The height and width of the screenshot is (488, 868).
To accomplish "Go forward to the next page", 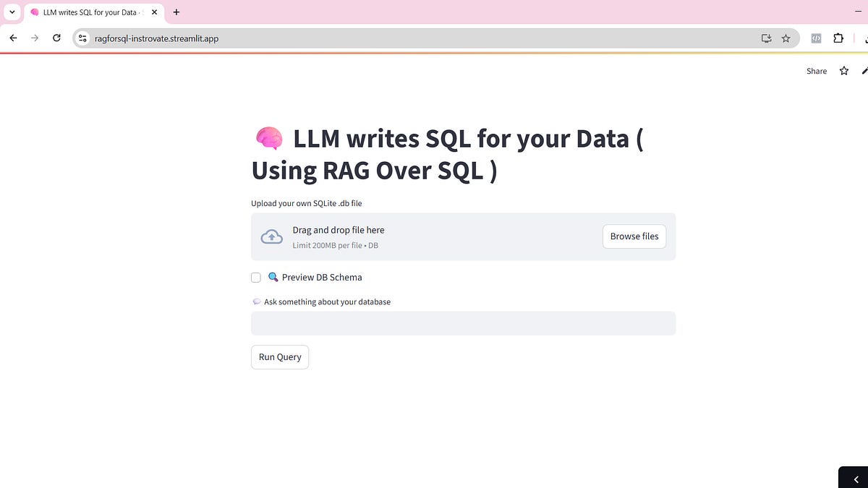I will point(35,38).
